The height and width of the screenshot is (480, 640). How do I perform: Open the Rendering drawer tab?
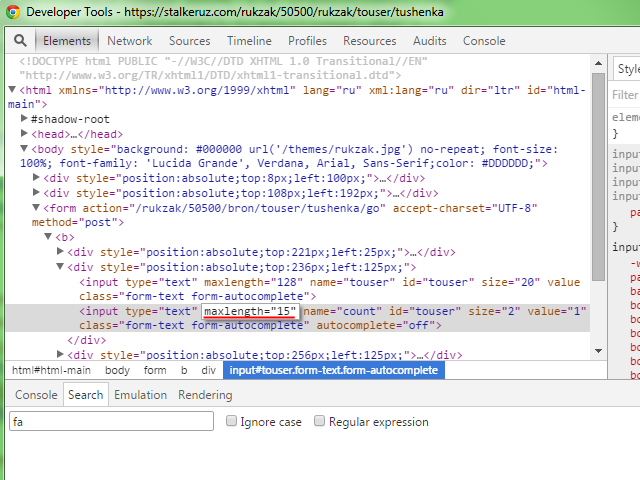point(205,395)
